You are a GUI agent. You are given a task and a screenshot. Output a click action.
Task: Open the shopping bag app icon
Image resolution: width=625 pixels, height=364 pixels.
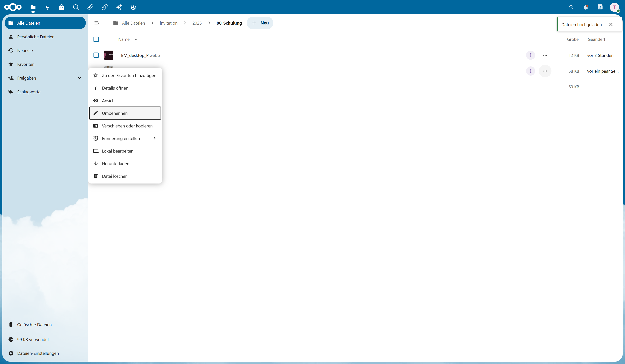point(62,7)
